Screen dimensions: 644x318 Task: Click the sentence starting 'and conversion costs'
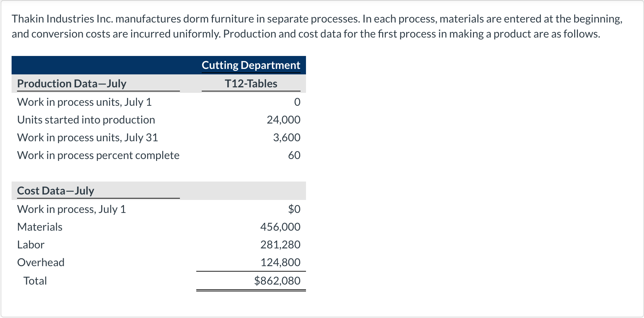306,34
